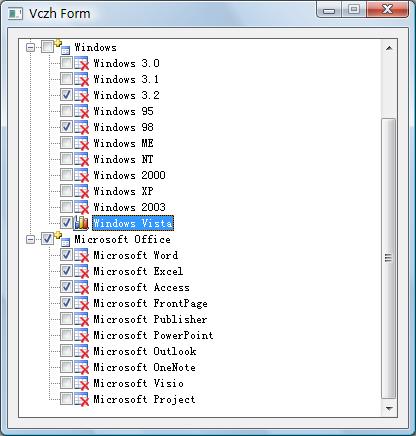416x436 pixels.
Task: Click the Microsoft Office root node icon
Action: coord(63,239)
